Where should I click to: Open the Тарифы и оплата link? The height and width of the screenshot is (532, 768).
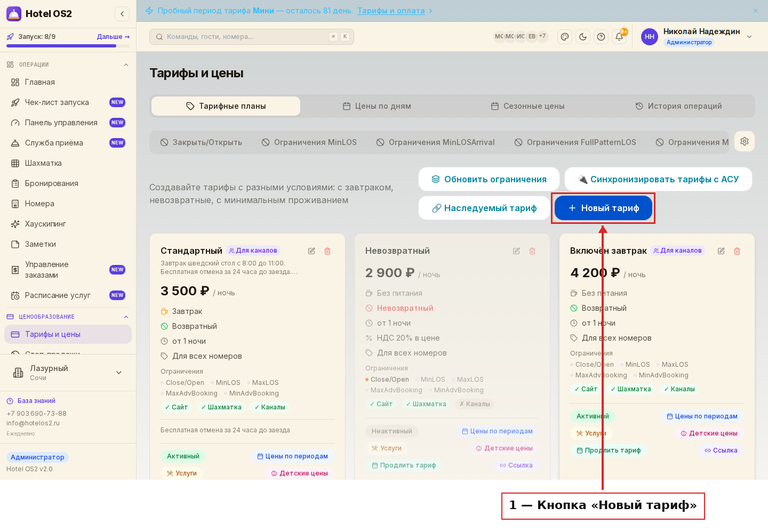click(391, 11)
